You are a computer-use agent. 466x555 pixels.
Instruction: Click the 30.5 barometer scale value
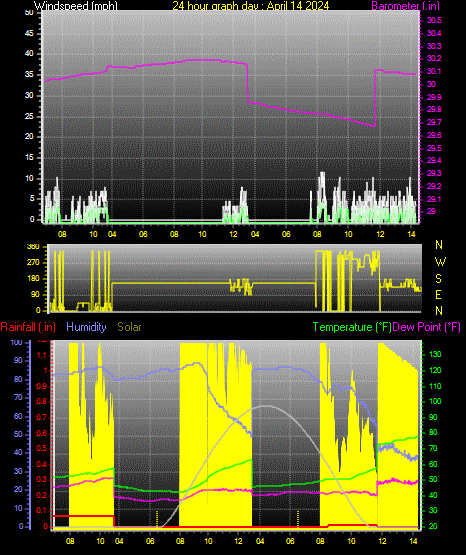click(x=434, y=20)
